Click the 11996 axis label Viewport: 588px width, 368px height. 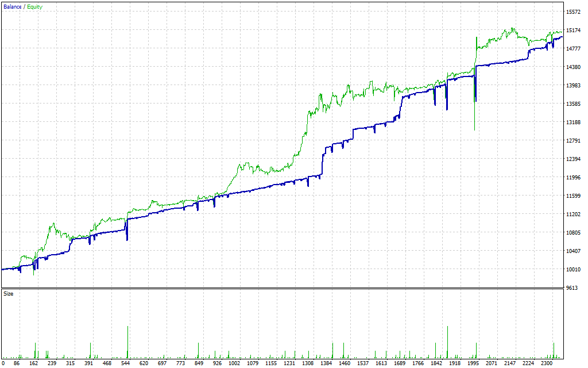[x=572, y=178]
